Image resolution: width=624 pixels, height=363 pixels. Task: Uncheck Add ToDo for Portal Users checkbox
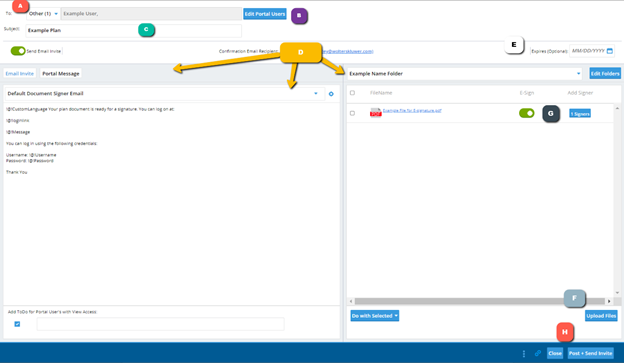click(x=17, y=324)
